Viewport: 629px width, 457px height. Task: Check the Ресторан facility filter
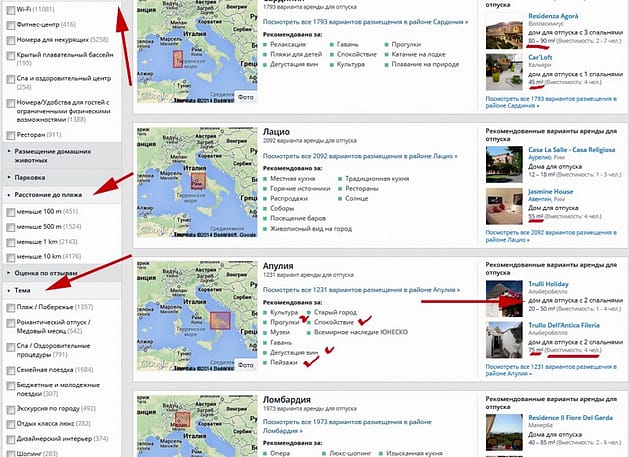11,134
